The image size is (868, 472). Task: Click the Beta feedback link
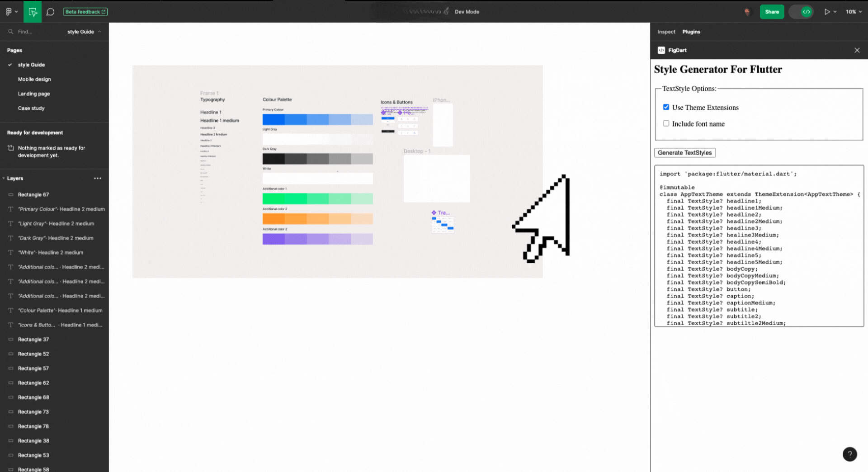point(85,12)
